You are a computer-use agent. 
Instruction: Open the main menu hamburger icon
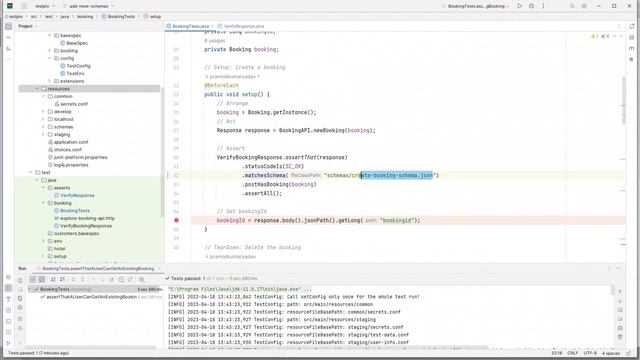click(24, 6)
